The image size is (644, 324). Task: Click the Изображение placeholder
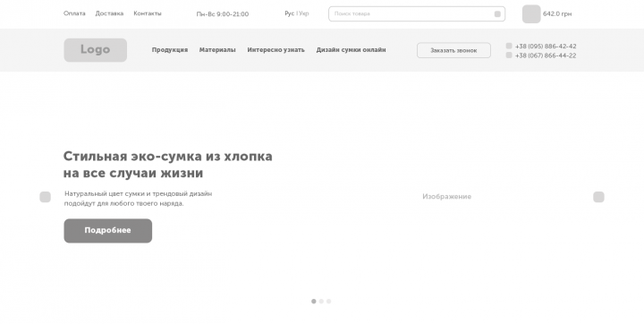point(447,197)
